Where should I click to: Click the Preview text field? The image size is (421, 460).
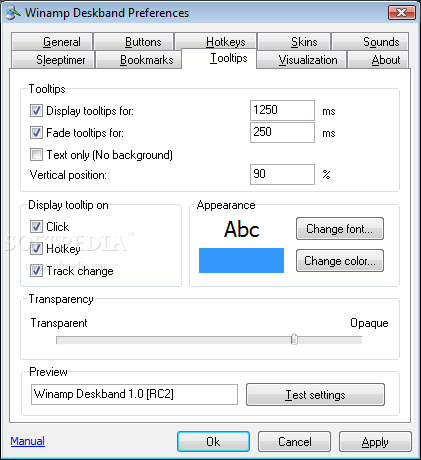coord(134,394)
